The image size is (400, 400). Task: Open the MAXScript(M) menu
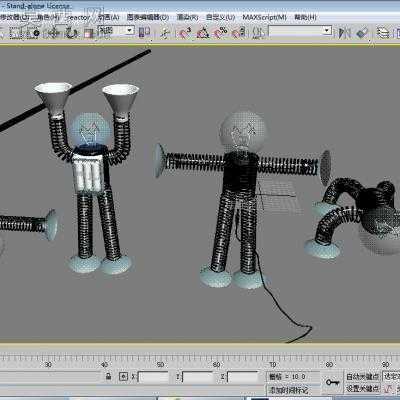264,17
